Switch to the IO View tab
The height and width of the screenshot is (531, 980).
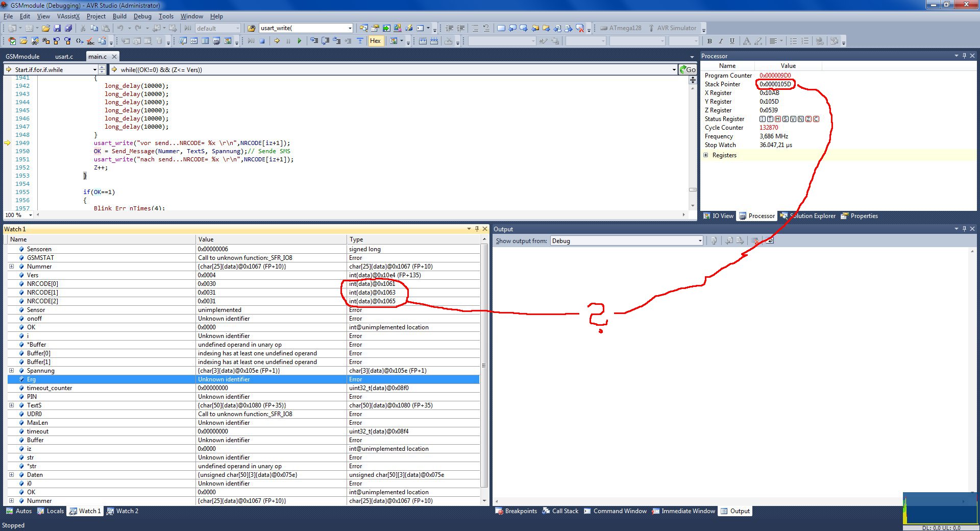[x=718, y=216]
